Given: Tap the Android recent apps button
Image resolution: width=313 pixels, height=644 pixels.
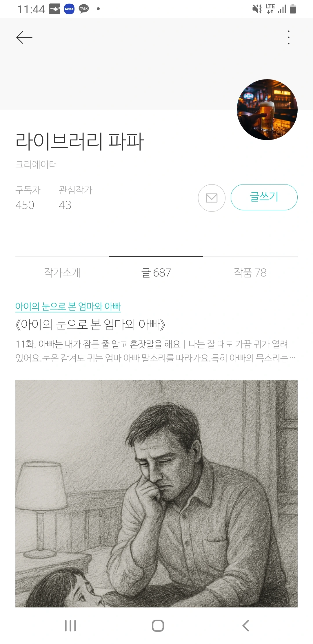Looking at the screenshot, I should pos(70,626).
